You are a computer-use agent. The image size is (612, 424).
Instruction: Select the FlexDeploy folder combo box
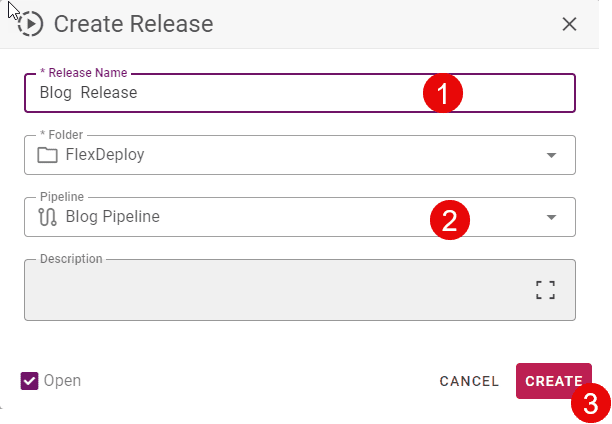[300, 155]
